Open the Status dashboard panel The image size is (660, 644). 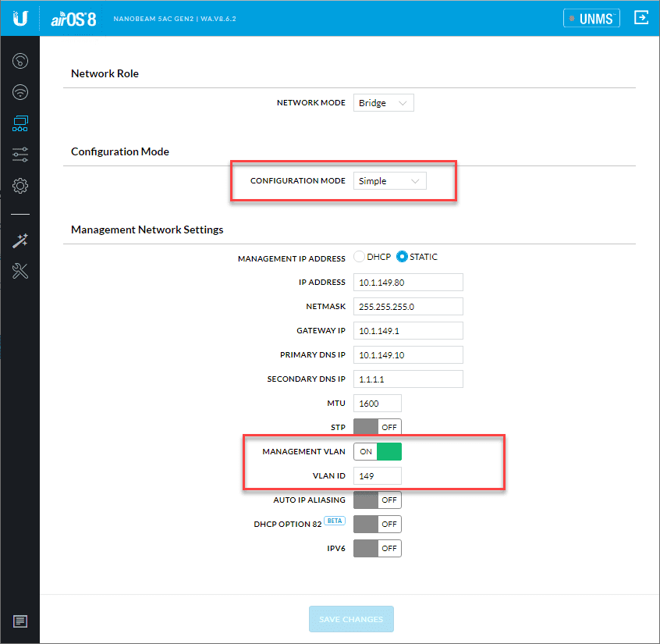pos(20,61)
